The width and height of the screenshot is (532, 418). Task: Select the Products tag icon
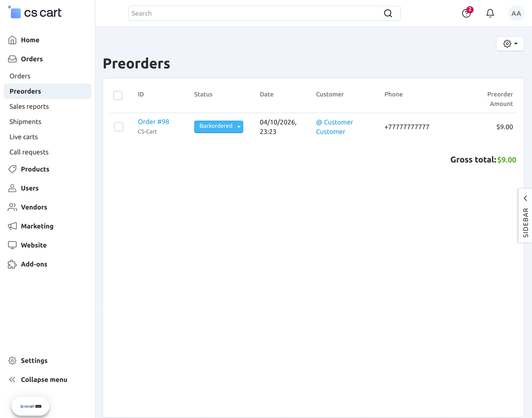12,169
